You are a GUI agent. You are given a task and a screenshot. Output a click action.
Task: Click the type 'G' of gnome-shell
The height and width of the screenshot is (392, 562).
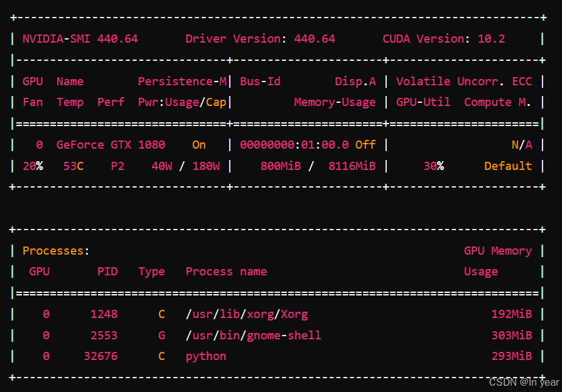tap(161, 335)
